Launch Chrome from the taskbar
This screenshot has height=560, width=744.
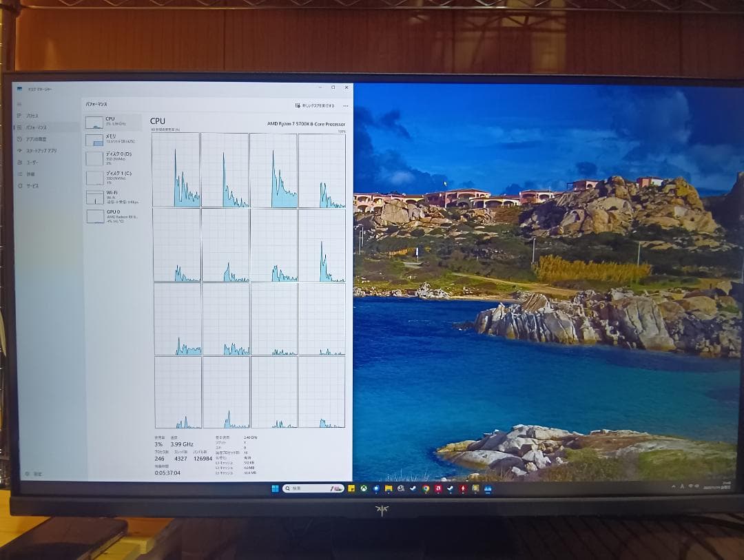pyautogui.click(x=426, y=489)
